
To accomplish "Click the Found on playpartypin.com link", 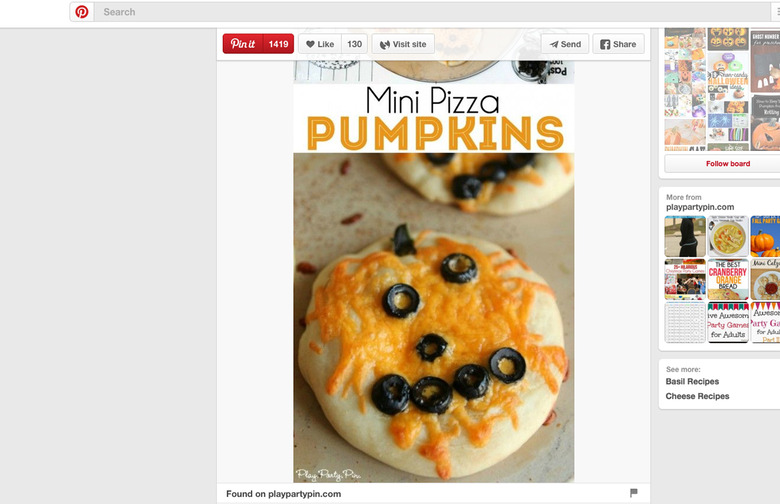I will pos(283,494).
